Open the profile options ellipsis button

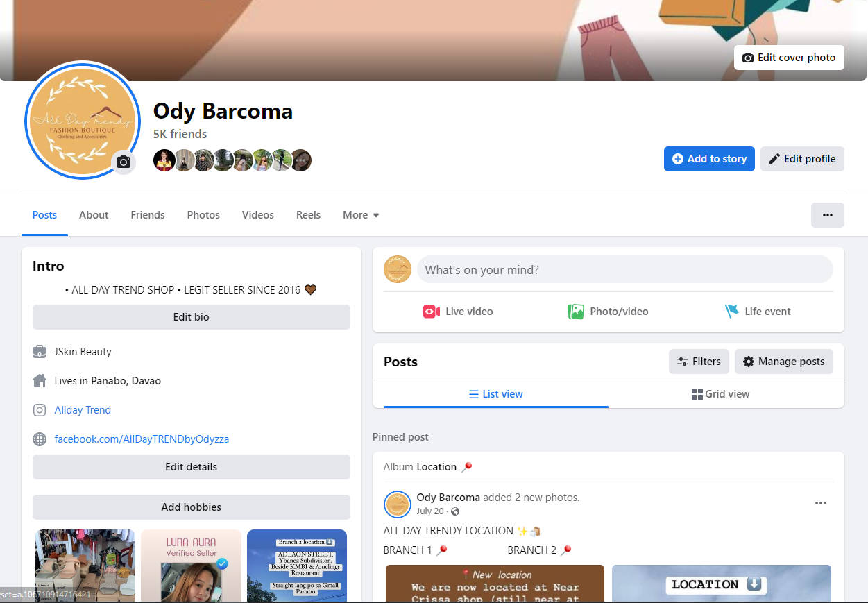coord(828,215)
